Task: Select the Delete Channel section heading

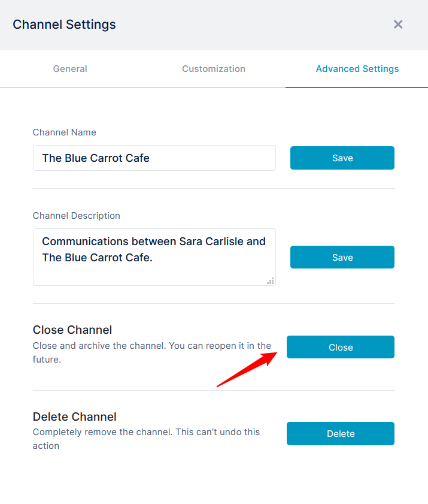Action: 74,417
